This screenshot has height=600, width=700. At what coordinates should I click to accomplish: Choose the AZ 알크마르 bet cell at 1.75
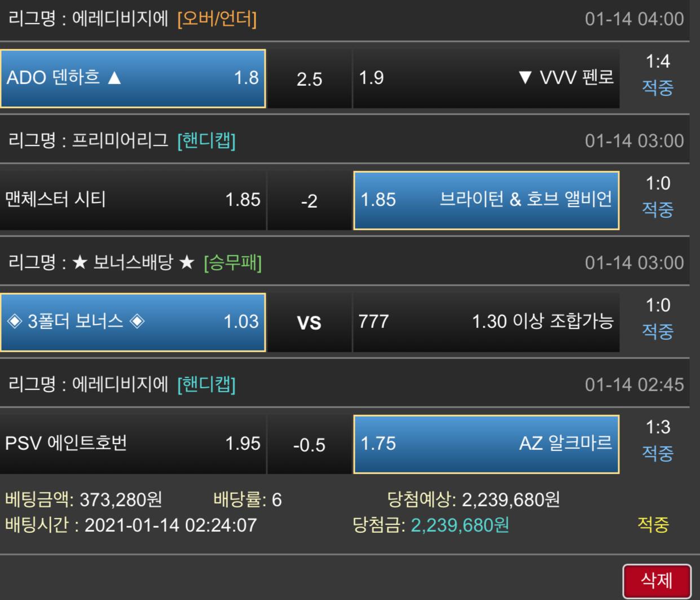[x=486, y=444]
